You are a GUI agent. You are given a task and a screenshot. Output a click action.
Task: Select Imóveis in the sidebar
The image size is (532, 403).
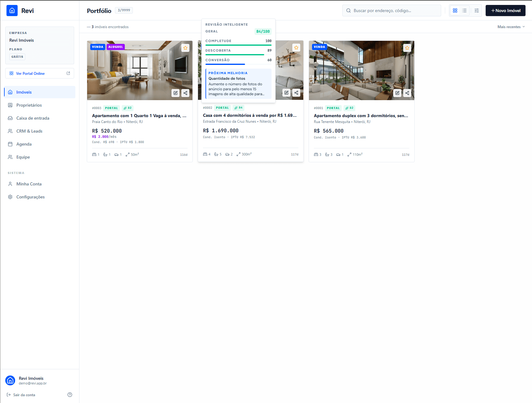40,92
